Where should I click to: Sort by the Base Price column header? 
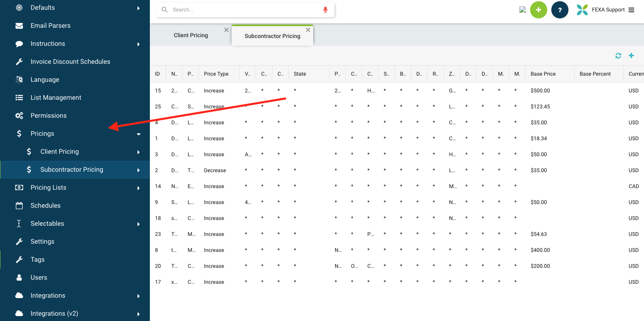click(543, 74)
